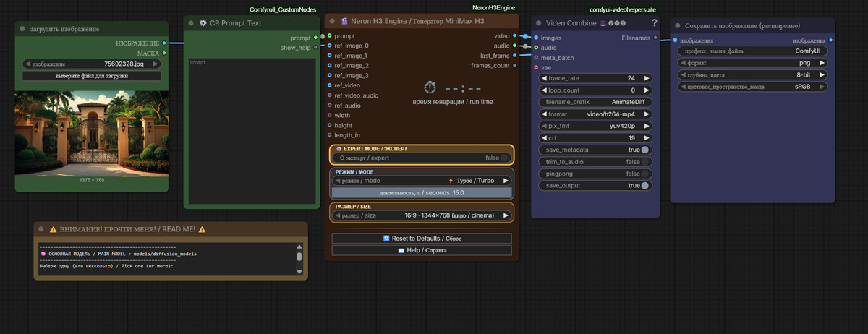
Task: Click the Video Combine images input socket
Action: 535,38
